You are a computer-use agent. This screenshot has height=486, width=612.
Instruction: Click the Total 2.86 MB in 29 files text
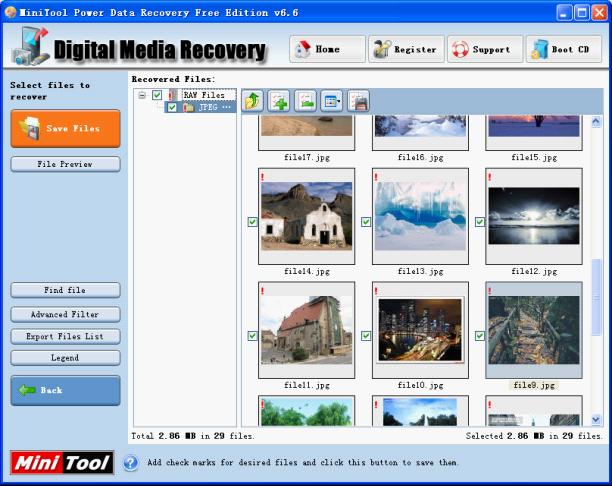[193, 436]
